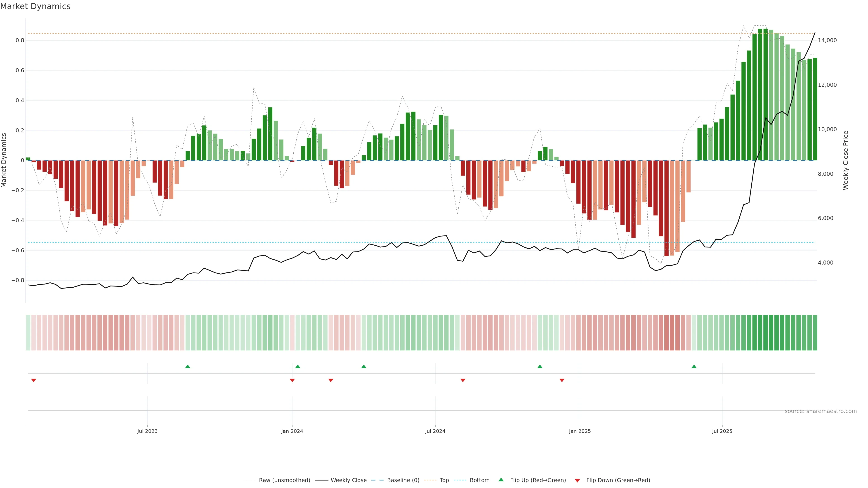Click the Jan 2025 x-axis label
The image size is (868, 488).
click(x=580, y=431)
